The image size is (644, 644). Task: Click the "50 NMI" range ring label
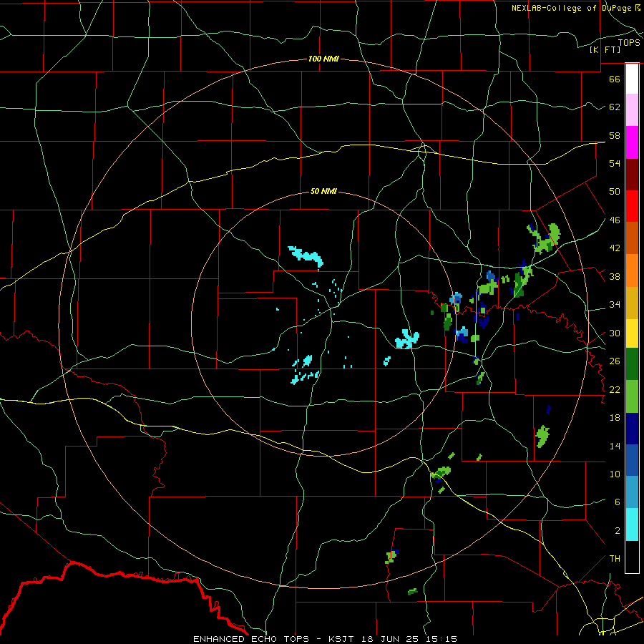tap(323, 191)
